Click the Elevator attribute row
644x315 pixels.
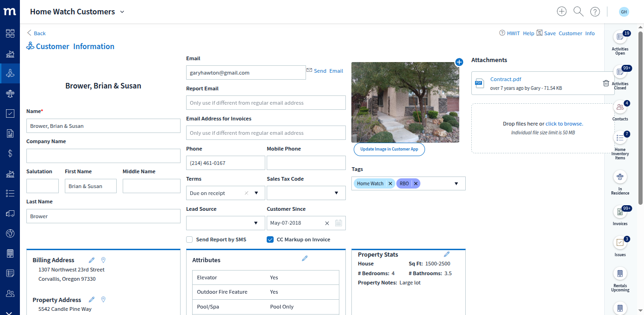click(x=266, y=277)
